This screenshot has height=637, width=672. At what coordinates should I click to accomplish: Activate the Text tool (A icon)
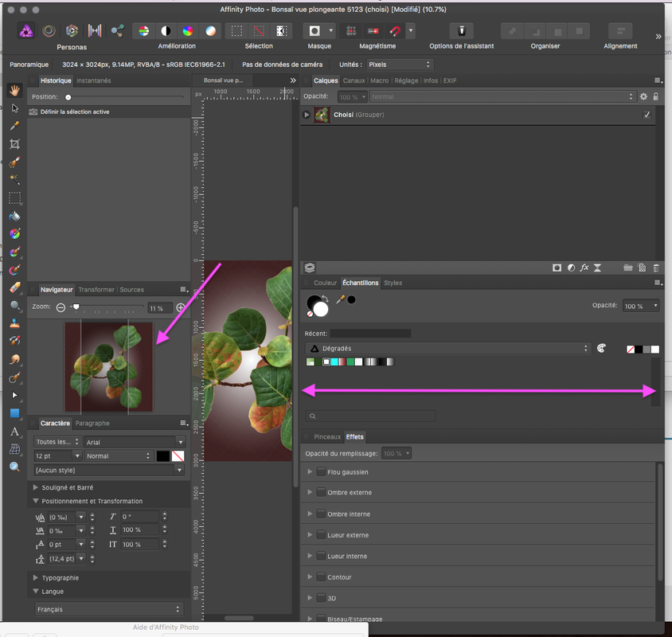pyautogui.click(x=14, y=432)
